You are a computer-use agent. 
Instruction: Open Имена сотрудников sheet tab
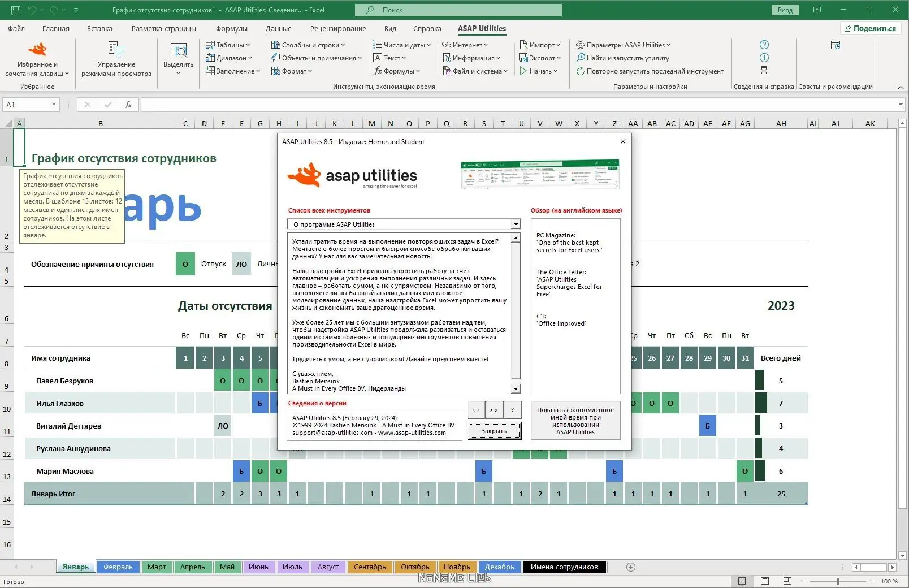pos(564,567)
